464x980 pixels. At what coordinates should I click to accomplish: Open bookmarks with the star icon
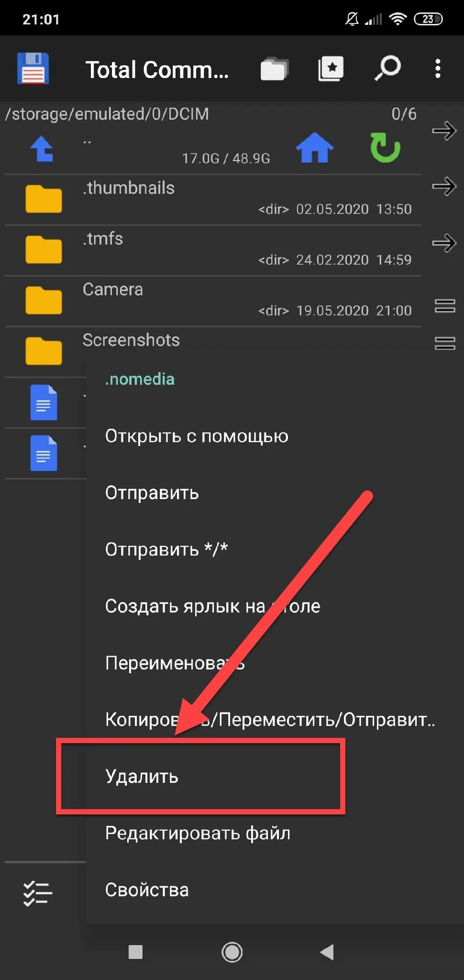pos(331,69)
